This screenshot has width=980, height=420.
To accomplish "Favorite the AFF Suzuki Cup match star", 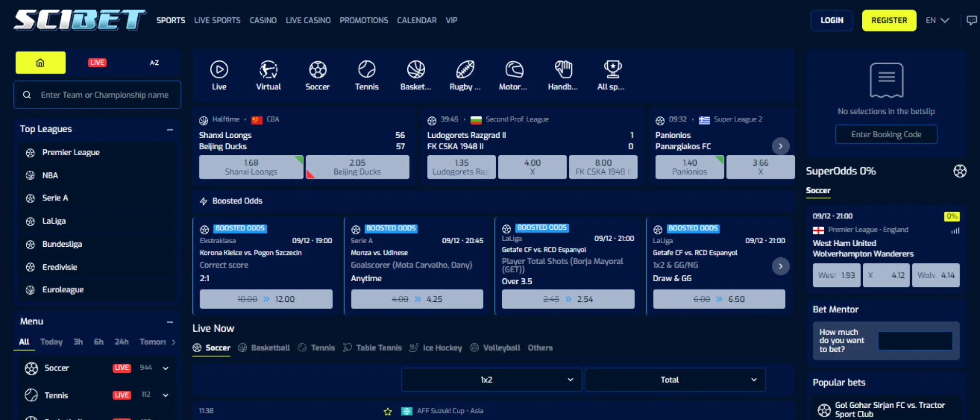I will coord(388,411).
